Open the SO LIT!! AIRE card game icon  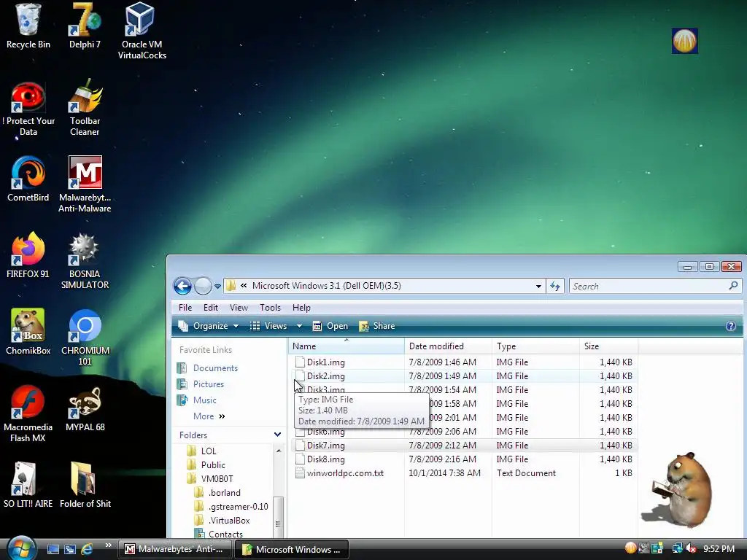pyautogui.click(x=28, y=485)
